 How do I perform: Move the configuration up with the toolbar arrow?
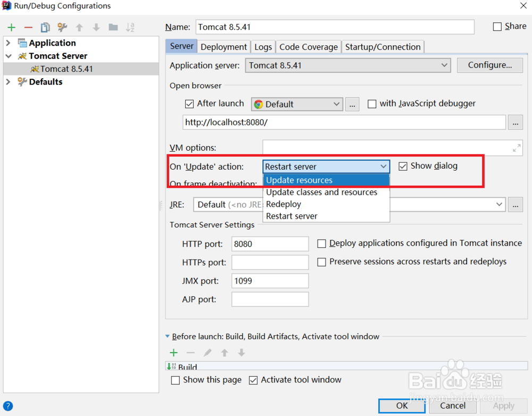[x=79, y=28]
